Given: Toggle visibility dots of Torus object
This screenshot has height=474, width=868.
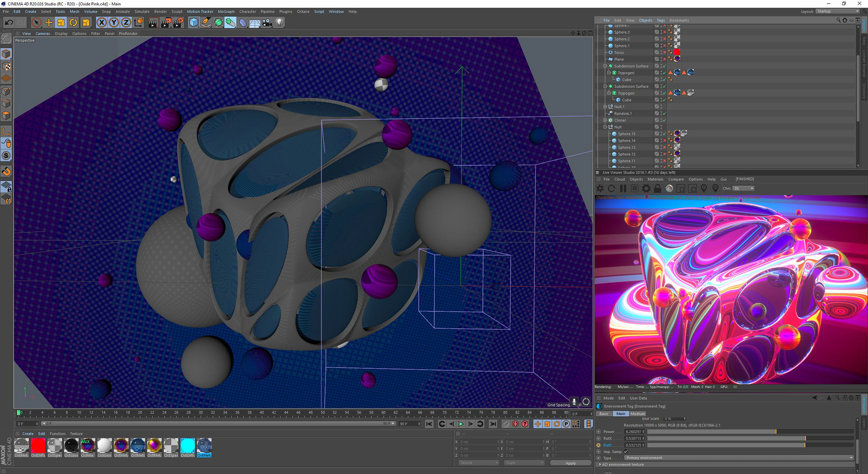Looking at the screenshot, I should point(661,52).
